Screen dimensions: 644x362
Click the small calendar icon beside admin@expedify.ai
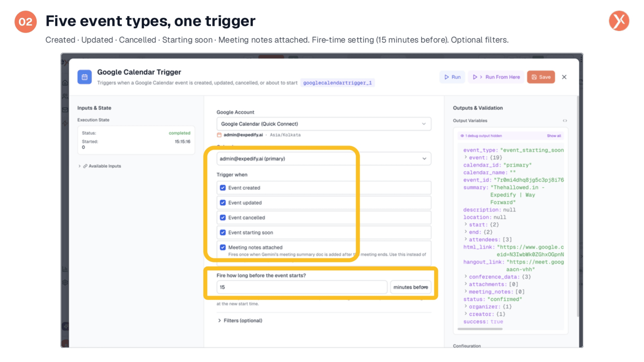(x=219, y=135)
